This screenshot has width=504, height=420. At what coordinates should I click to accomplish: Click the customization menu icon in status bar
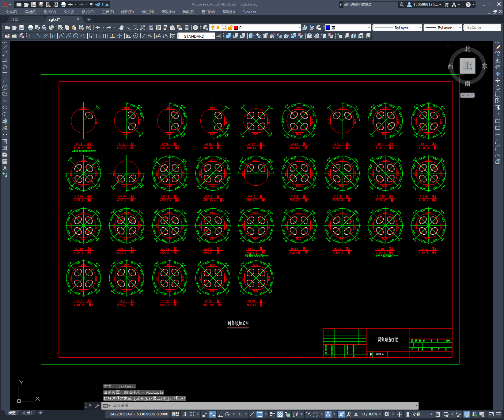[498, 414]
